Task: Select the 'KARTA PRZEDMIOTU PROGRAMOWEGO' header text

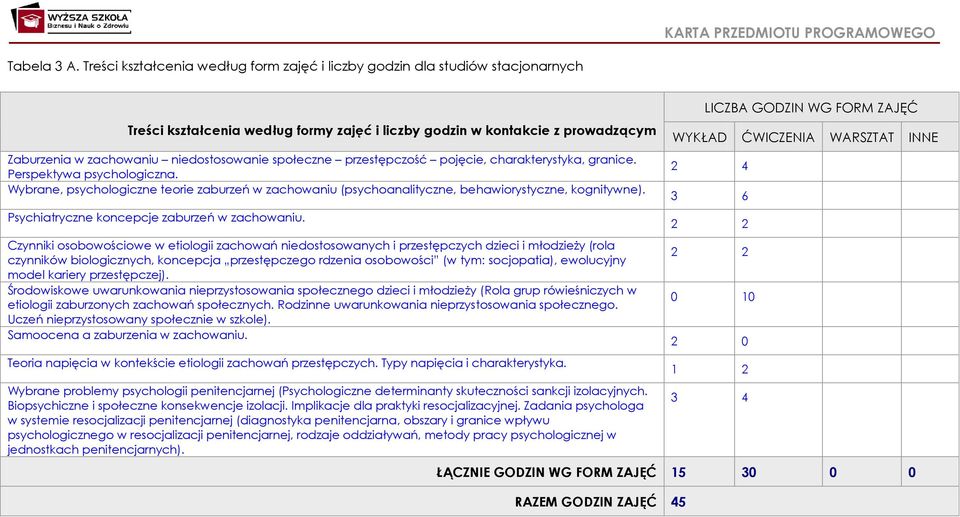Action: click(800, 32)
